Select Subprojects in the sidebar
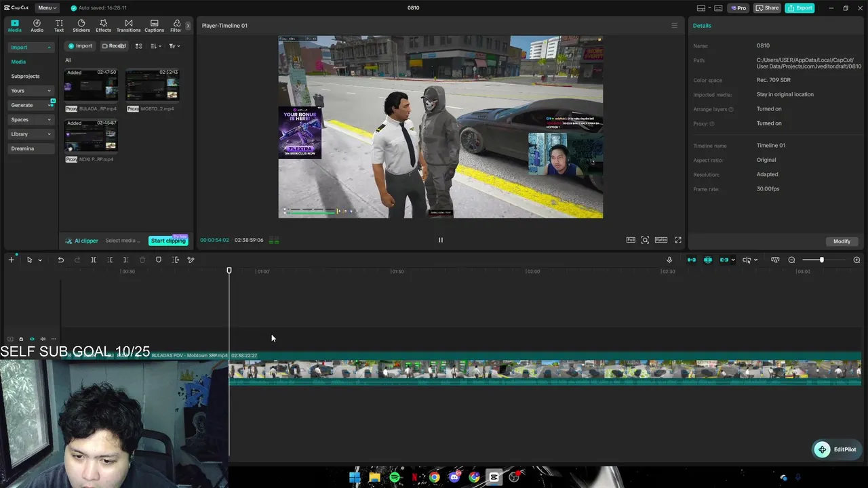Viewport: 868px width, 488px height. (x=25, y=77)
